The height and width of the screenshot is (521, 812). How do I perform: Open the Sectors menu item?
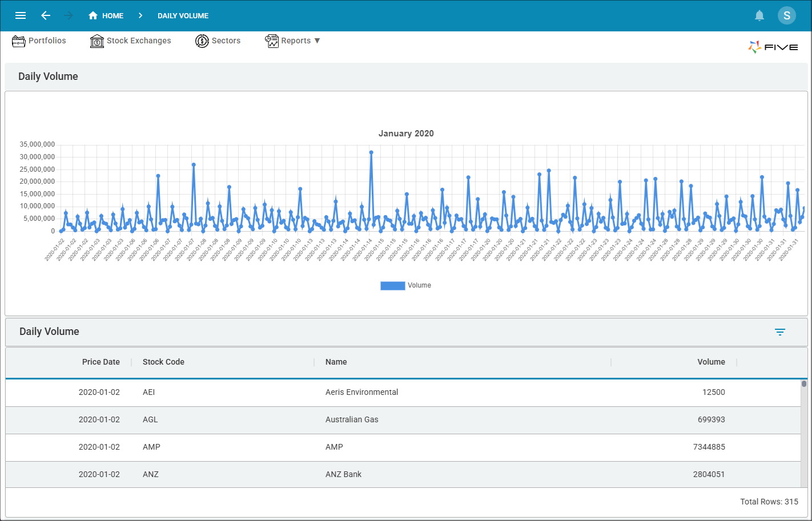[226, 41]
